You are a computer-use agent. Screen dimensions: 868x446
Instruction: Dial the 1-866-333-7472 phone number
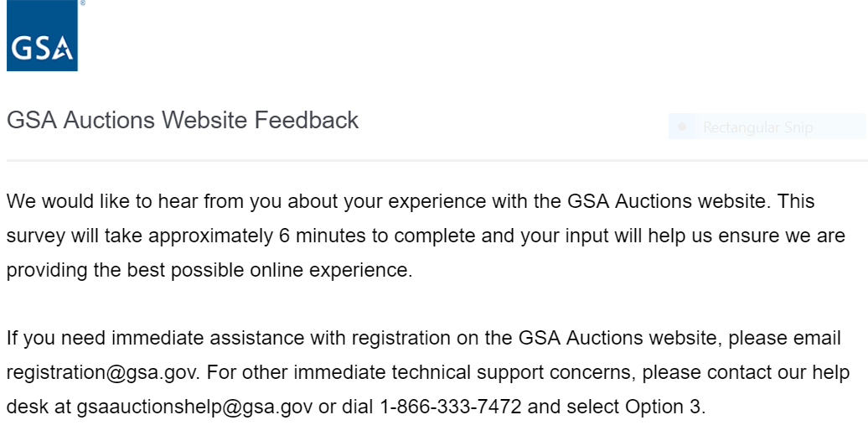pyautogui.click(x=450, y=407)
